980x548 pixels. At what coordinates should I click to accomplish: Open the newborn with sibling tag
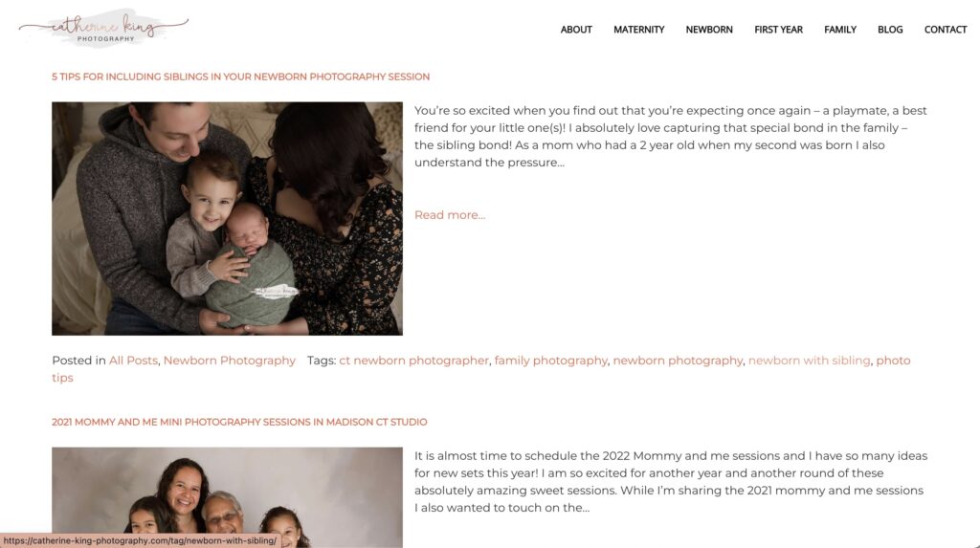810,361
